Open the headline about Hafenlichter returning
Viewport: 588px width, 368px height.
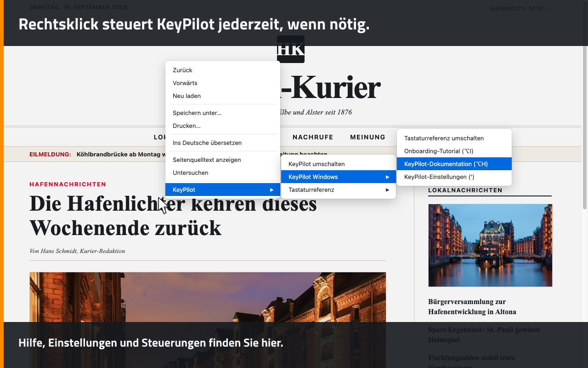click(x=173, y=216)
